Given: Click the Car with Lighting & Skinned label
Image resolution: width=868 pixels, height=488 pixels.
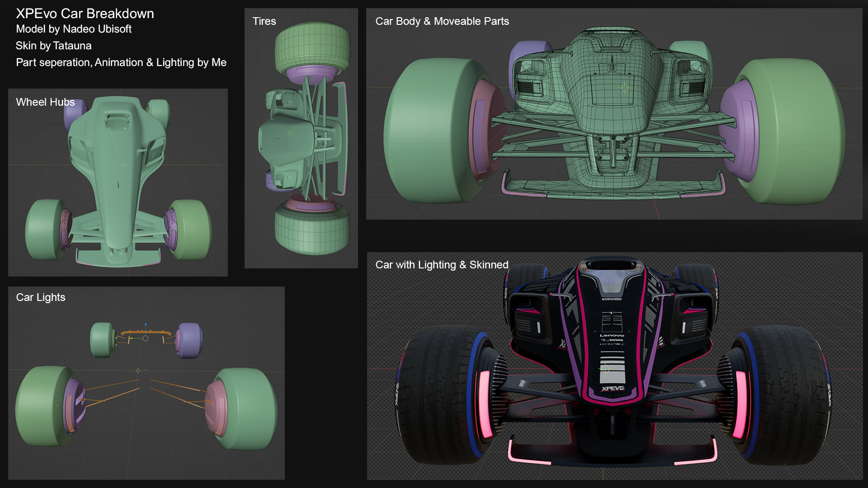Looking at the screenshot, I should tap(442, 265).
